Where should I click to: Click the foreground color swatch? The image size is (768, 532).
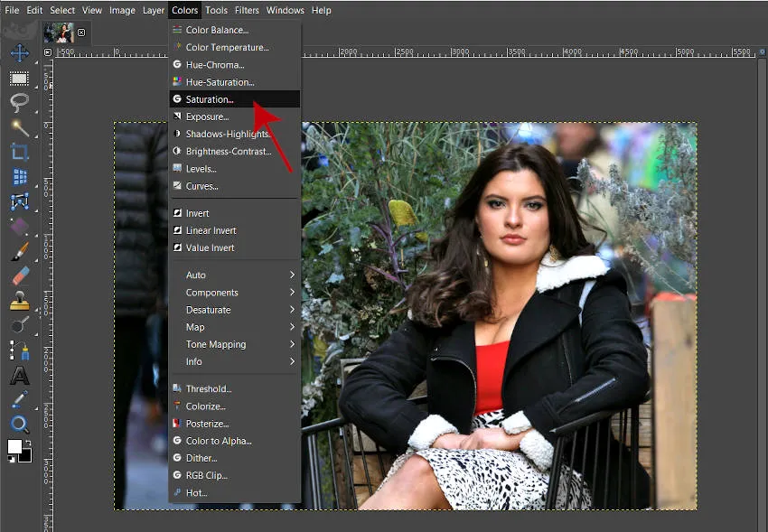(x=14, y=447)
